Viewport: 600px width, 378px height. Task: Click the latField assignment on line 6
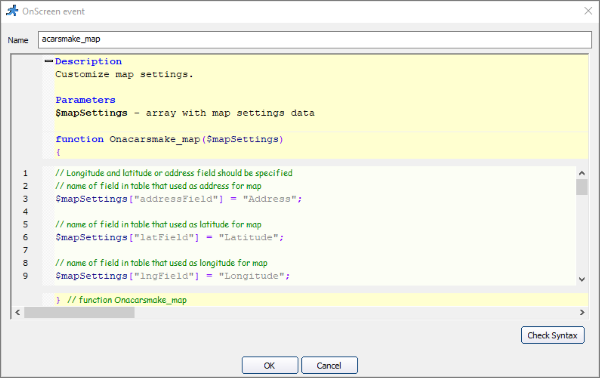(170, 237)
